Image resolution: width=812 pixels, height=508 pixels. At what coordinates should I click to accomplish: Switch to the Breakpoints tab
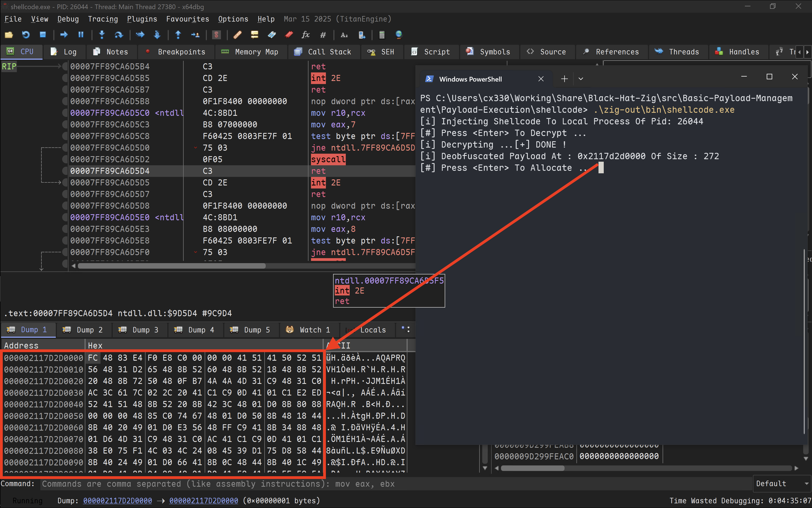tap(176, 52)
